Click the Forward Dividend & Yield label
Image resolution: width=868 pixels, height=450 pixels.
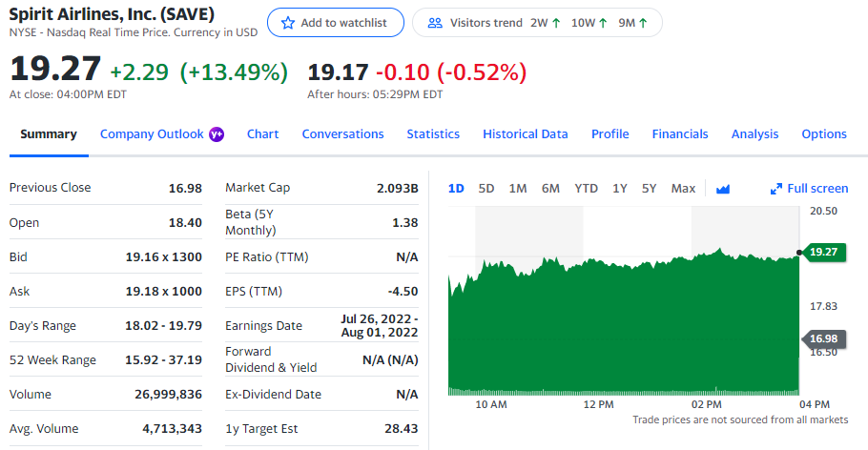click(271, 359)
